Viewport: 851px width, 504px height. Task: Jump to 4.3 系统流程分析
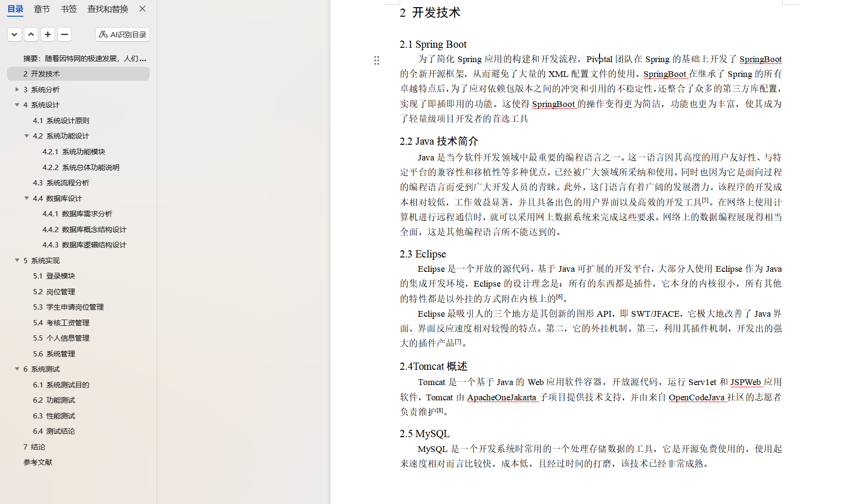[x=61, y=182]
